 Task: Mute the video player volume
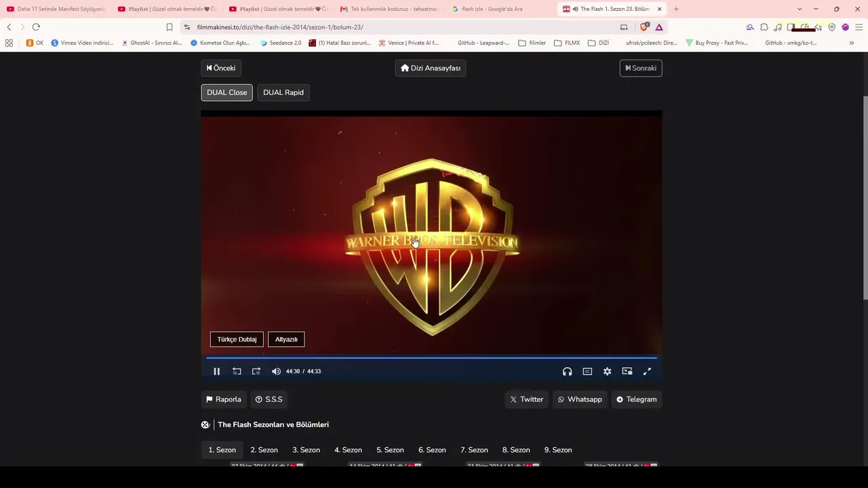tap(276, 371)
